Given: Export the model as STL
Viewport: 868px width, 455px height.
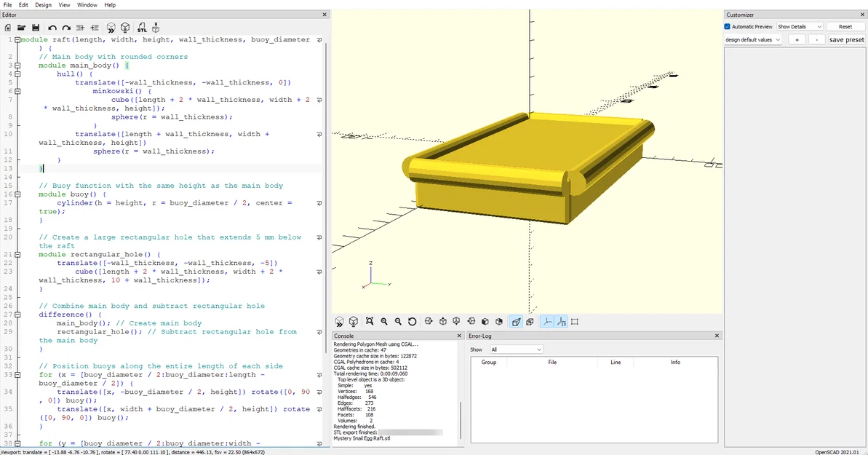Looking at the screenshot, I should pos(142,28).
